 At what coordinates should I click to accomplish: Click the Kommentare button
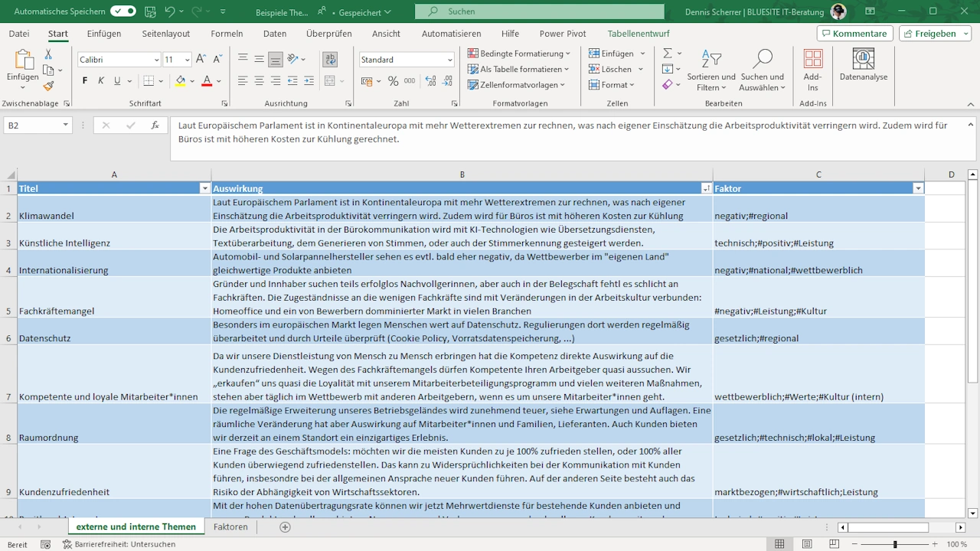point(854,34)
